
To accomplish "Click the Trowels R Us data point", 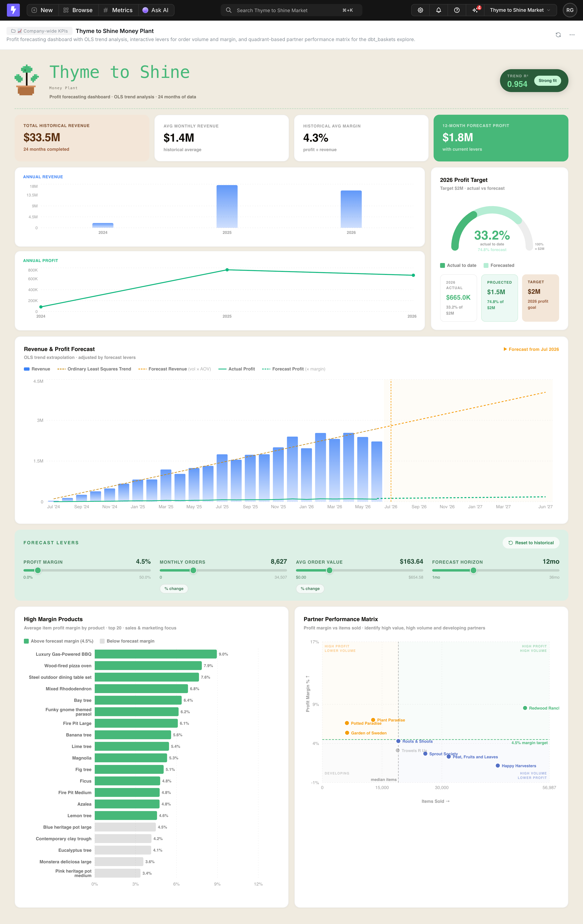I will coord(398,750).
